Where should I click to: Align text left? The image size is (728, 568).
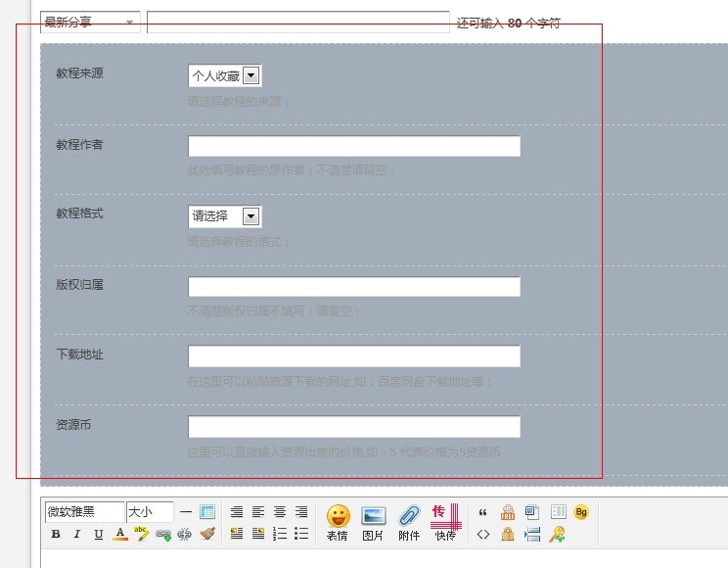258,512
